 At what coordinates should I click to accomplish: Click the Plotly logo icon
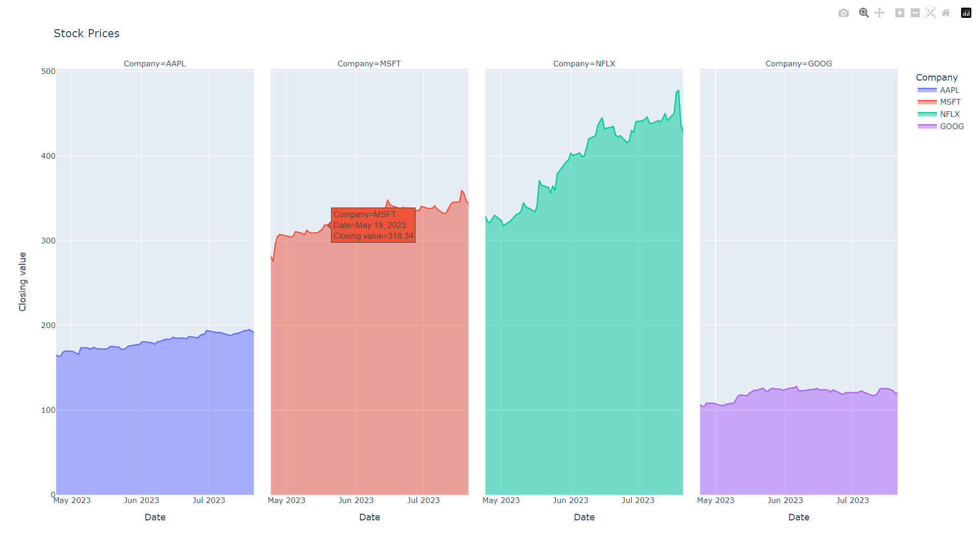966,13
